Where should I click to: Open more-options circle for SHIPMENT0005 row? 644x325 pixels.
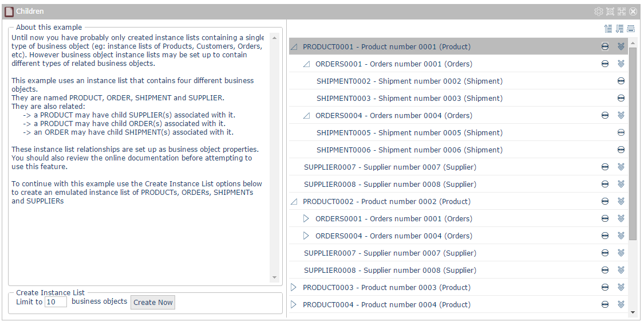[x=621, y=132]
